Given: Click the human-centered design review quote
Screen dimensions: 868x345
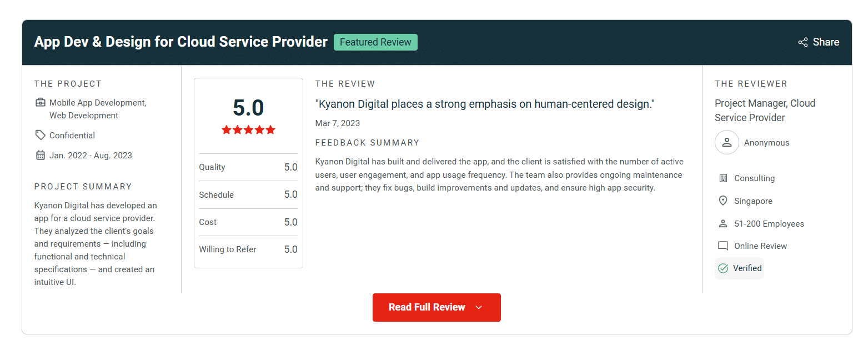Looking at the screenshot, I should click(x=485, y=104).
